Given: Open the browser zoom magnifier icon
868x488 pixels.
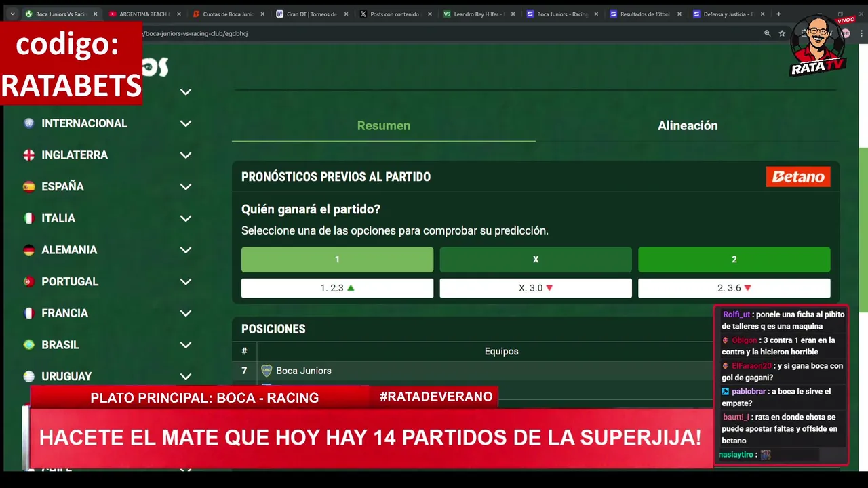Looking at the screenshot, I should click(x=767, y=33).
